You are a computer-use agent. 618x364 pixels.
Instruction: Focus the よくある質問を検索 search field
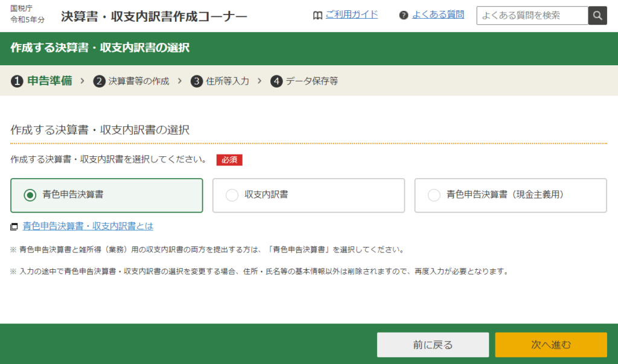click(532, 16)
